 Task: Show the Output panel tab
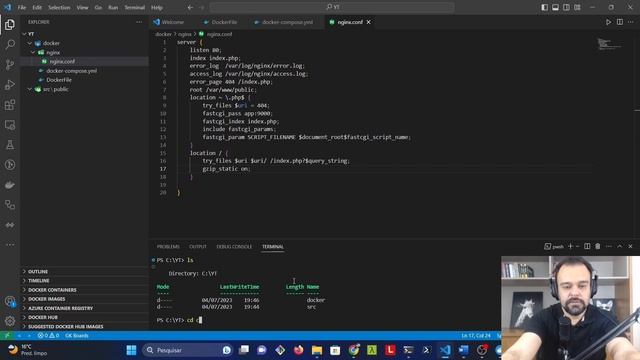(198, 247)
